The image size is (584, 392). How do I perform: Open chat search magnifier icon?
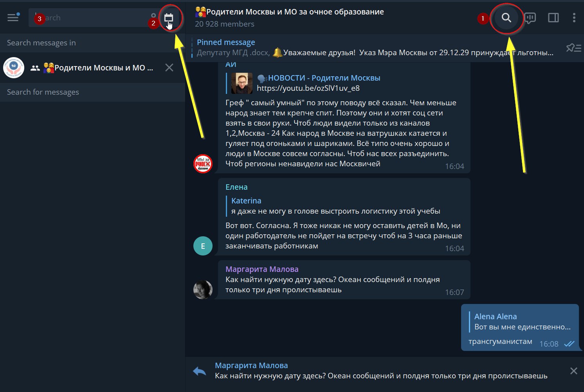click(x=506, y=18)
